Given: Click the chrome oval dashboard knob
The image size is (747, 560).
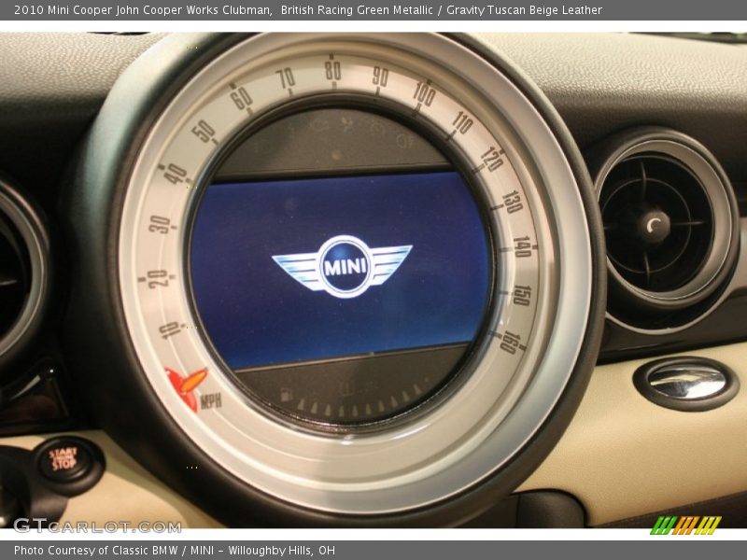Looking at the screenshot, I should click(686, 383).
